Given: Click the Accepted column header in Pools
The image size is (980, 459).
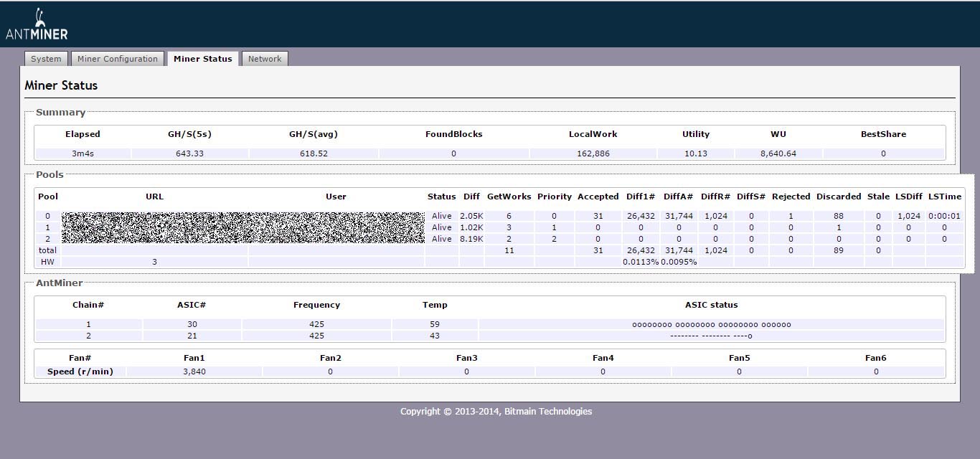Looking at the screenshot, I should (598, 197).
